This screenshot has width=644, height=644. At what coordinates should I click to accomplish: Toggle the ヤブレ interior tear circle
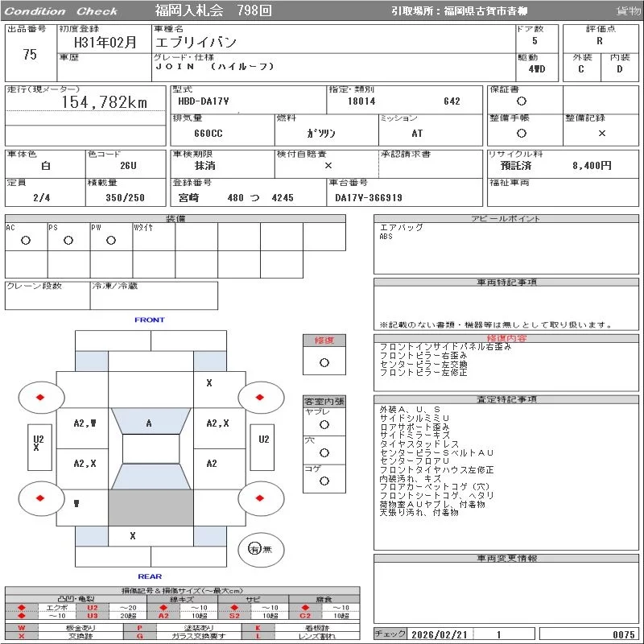click(324, 423)
